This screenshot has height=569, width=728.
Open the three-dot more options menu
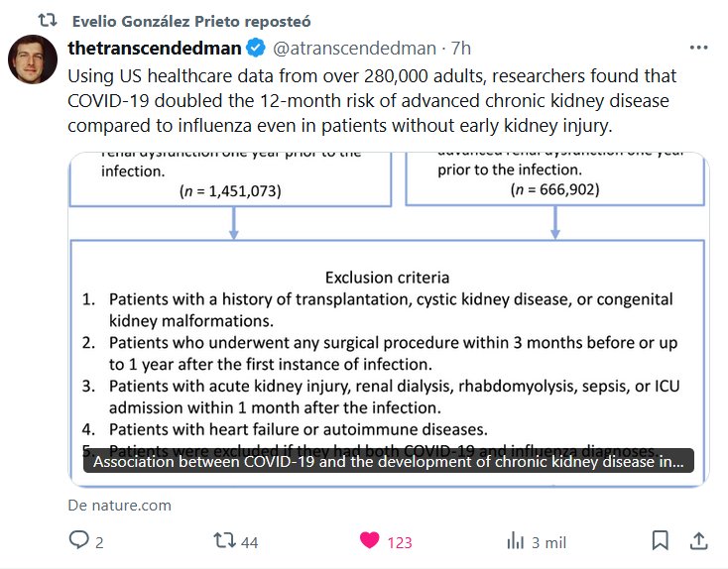pyautogui.click(x=698, y=47)
